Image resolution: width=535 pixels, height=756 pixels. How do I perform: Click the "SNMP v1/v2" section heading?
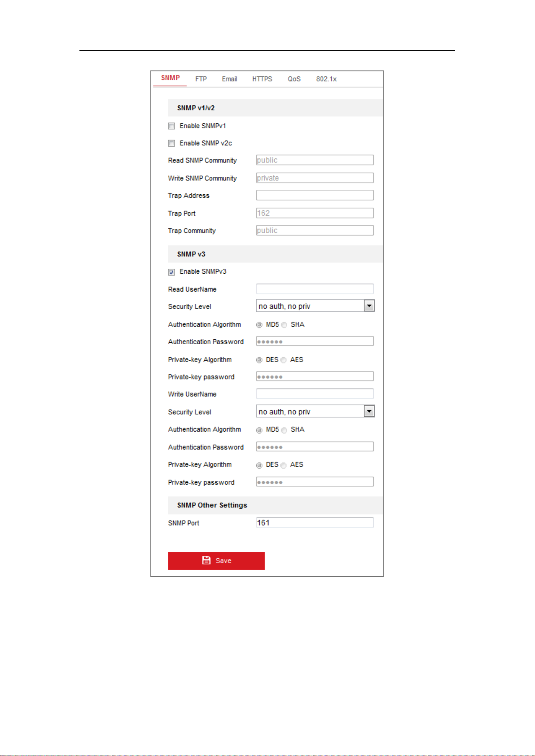pos(196,108)
